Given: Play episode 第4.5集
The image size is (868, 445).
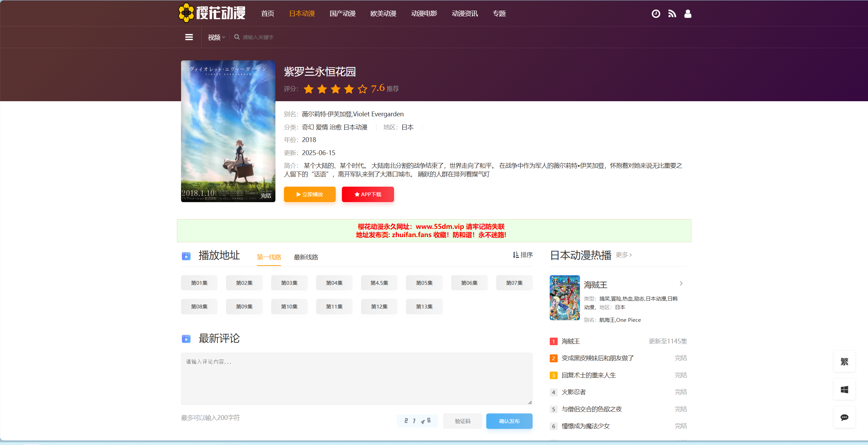Looking at the screenshot, I should [x=379, y=283].
